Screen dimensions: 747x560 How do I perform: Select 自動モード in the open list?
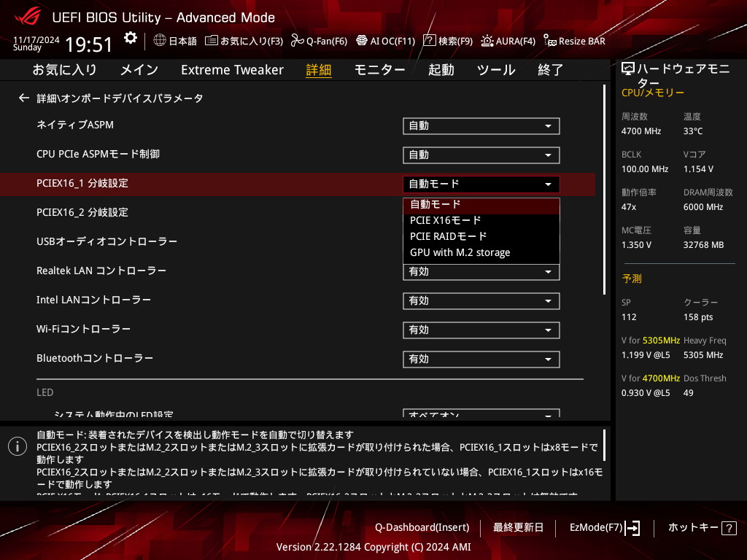(x=481, y=205)
